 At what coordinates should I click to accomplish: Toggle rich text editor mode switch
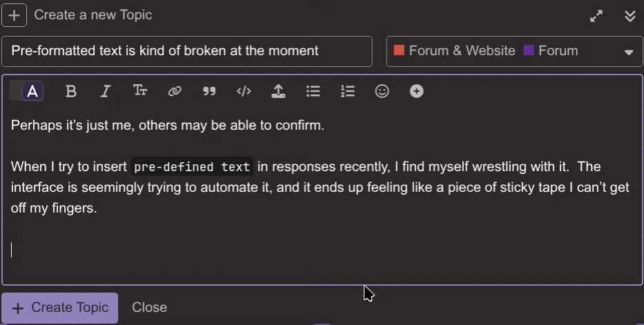[x=26, y=91]
